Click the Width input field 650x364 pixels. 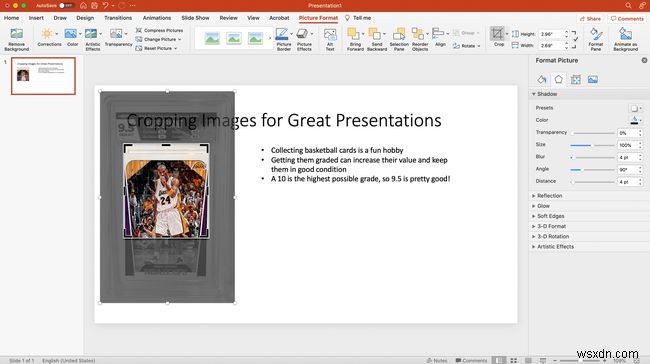click(551, 45)
